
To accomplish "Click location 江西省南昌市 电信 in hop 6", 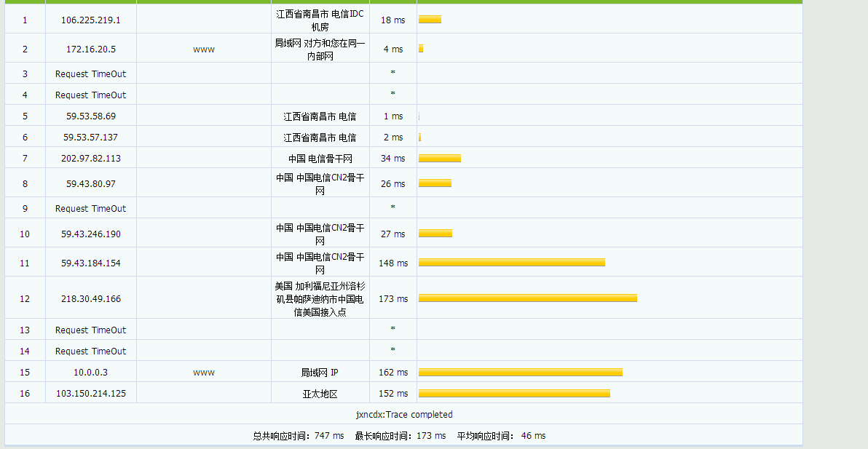I will [x=320, y=137].
